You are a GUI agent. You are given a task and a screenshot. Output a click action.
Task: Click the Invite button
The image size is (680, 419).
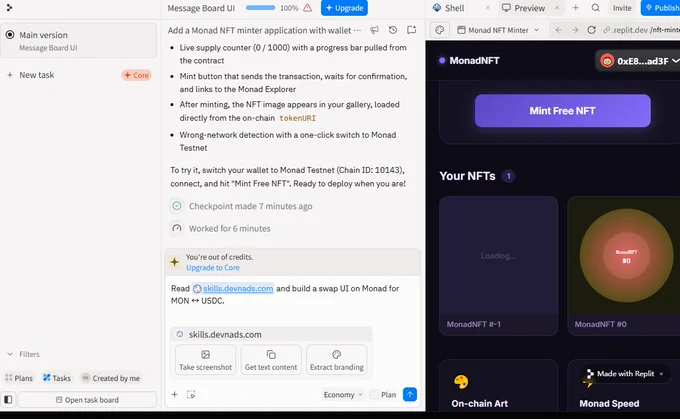tap(622, 8)
